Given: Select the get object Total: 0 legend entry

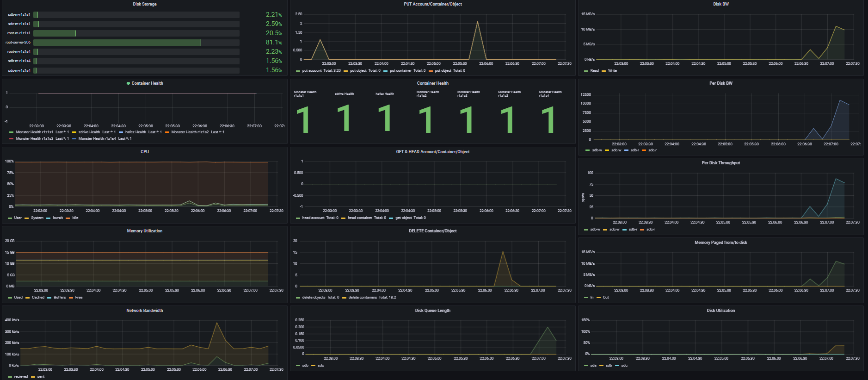Looking at the screenshot, I should coord(411,218).
